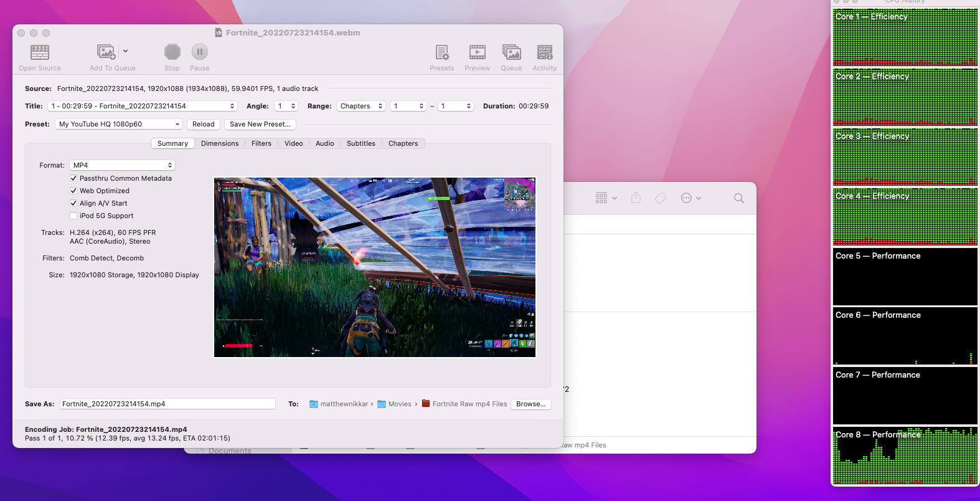Open the Format MP4 dropdown
980x501 pixels.
122,165
